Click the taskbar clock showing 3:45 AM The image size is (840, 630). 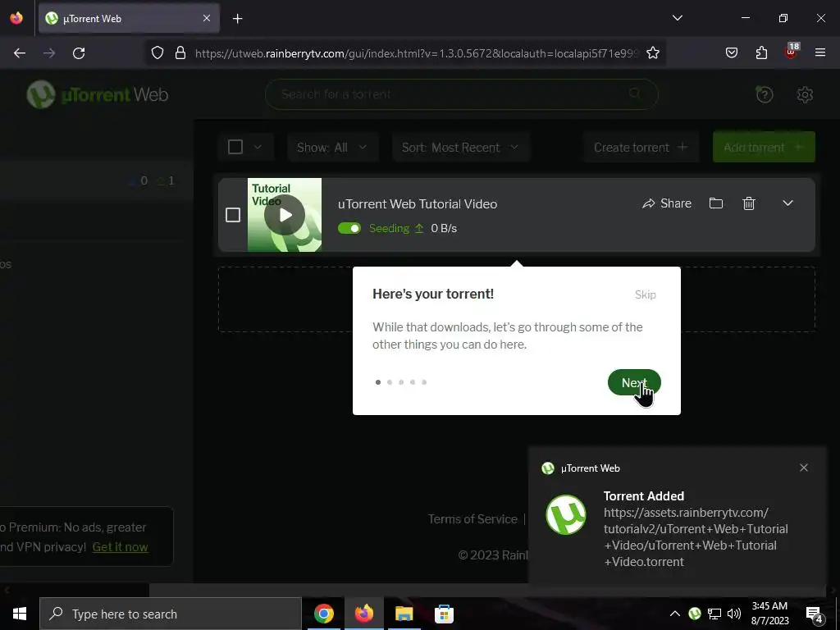click(769, 614)
